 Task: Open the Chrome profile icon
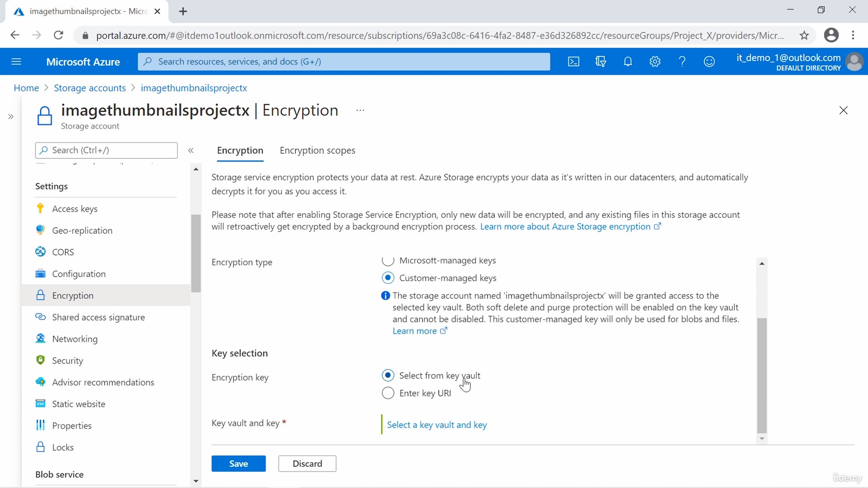coord(831,35)
